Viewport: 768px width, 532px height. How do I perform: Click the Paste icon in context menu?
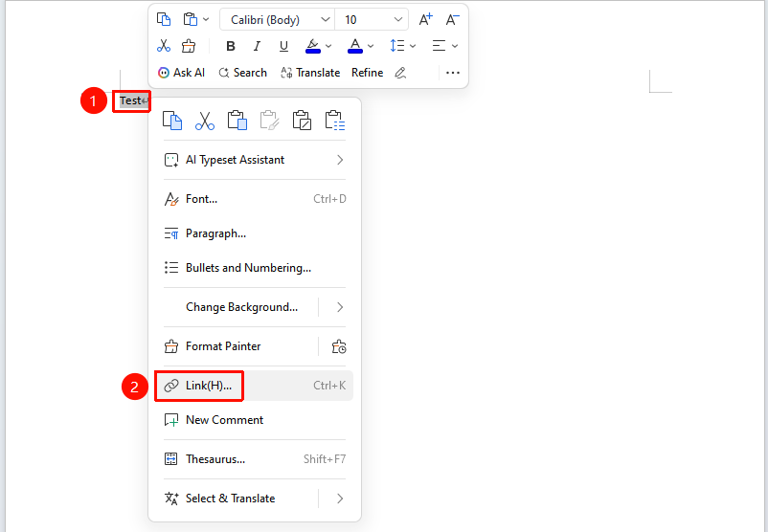click(237, 121)
